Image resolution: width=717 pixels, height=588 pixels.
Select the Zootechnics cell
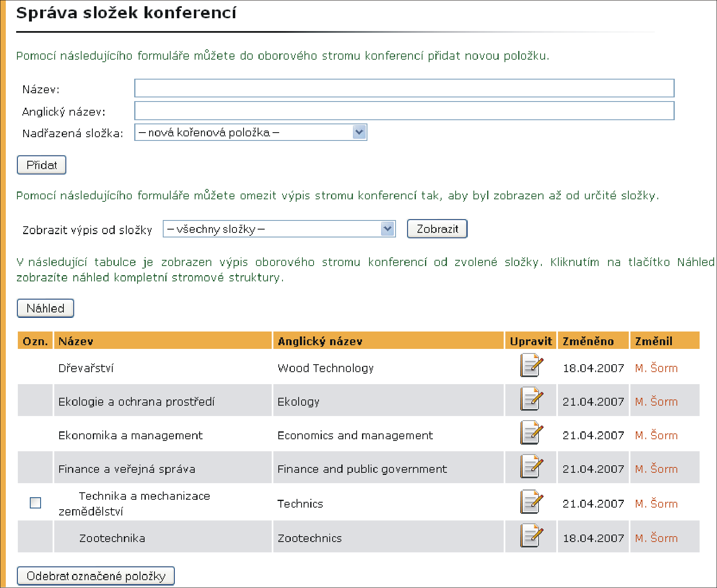coord(388,537)
